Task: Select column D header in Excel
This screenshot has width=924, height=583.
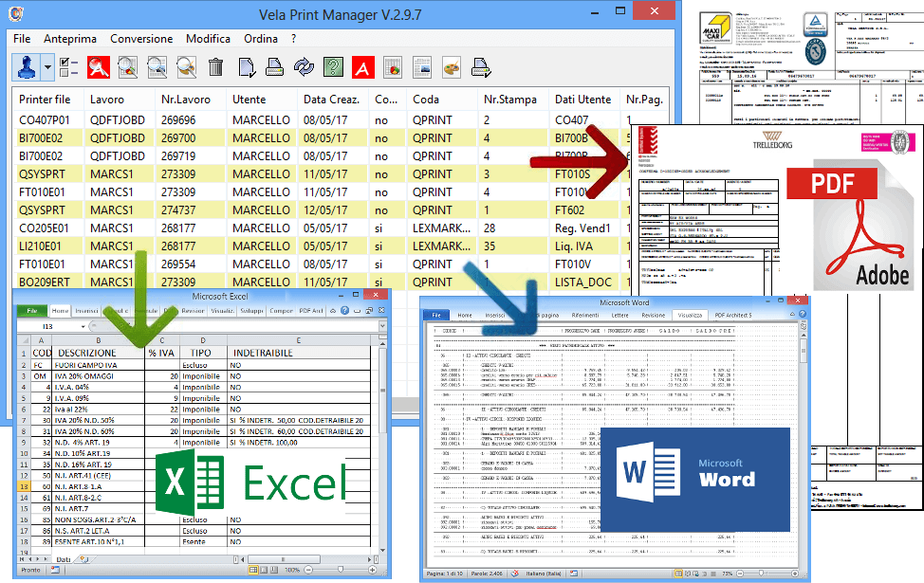Action: 203,340
